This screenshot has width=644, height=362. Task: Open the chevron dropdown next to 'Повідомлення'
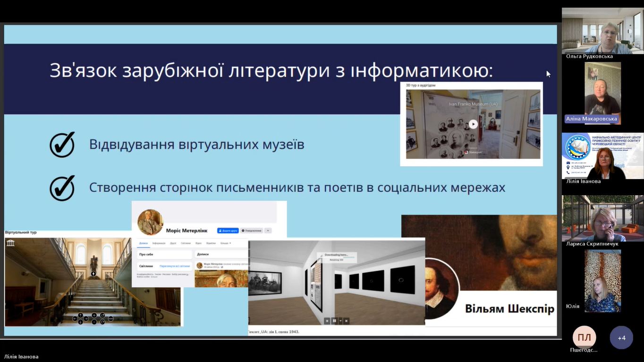click(268, 231)
